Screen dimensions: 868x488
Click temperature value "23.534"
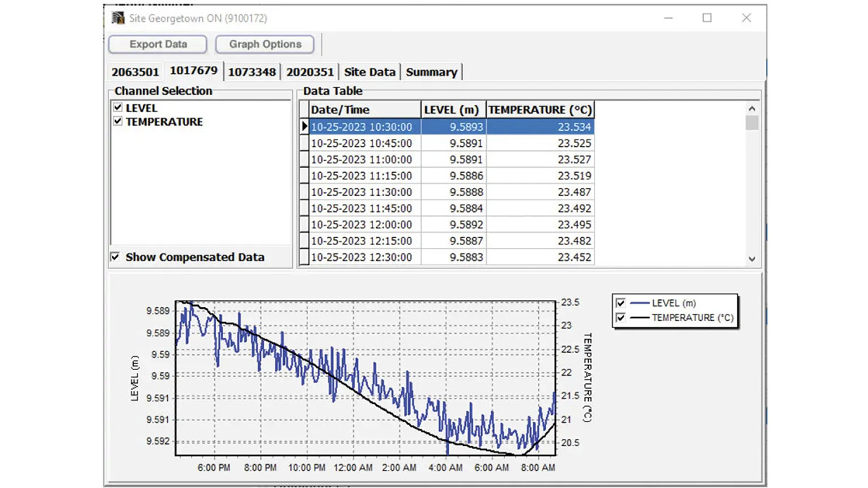(x=540, y=127)
